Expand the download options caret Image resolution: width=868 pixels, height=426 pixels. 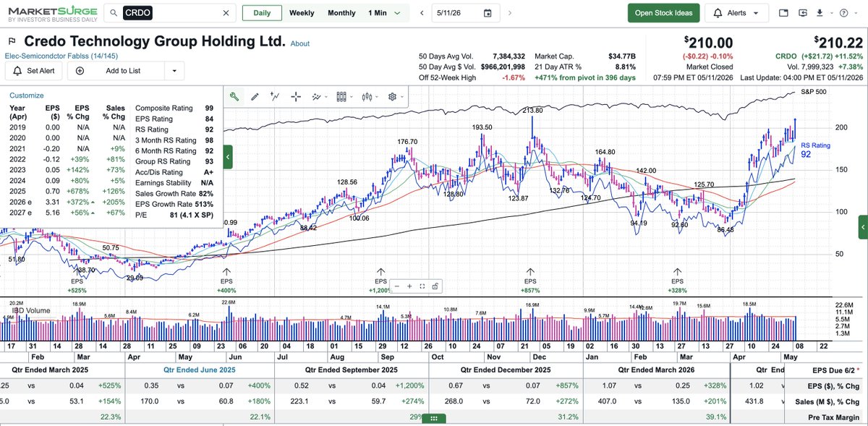tap(830, 13)
